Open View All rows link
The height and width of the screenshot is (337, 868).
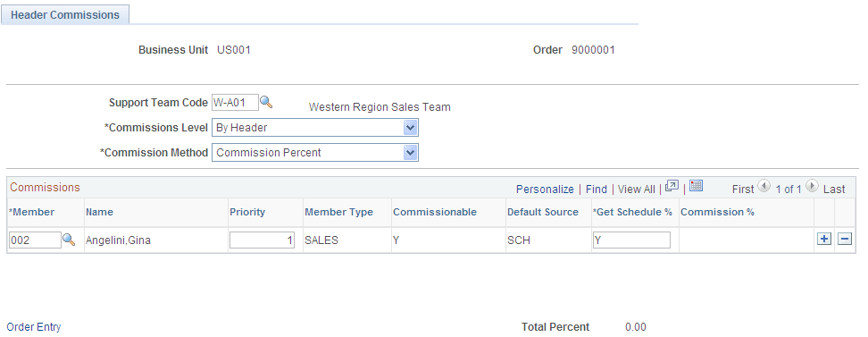coord(637,189)
